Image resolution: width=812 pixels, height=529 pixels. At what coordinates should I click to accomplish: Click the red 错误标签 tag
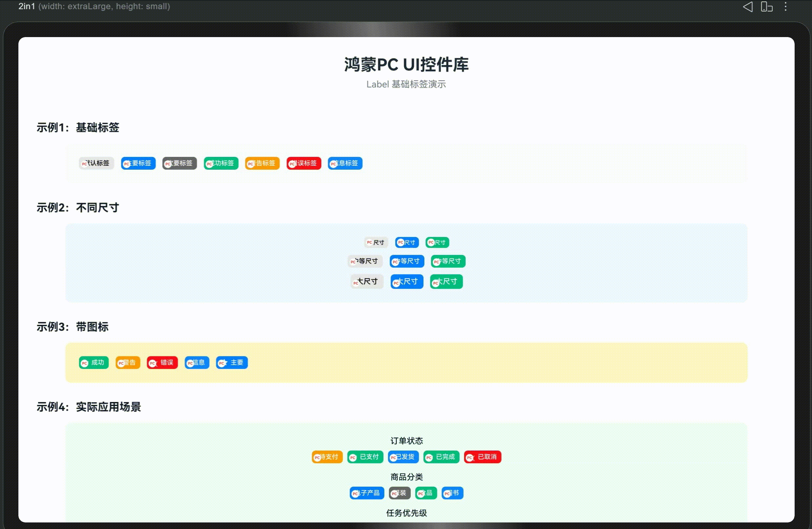[x=303, y=163]
